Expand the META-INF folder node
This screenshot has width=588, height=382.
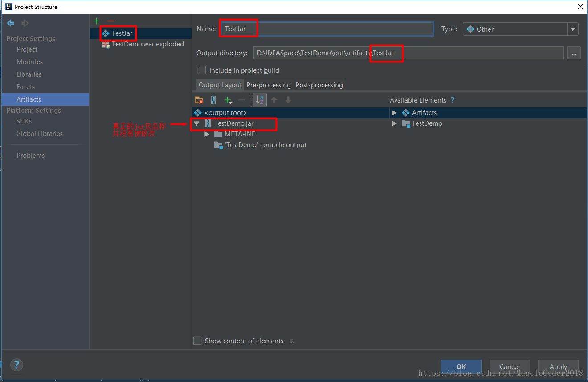tap(207, 134)
